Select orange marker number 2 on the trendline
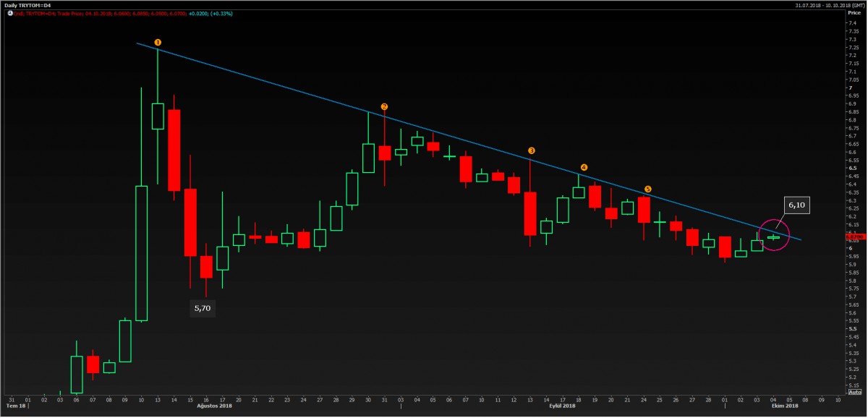The width and height of the screenshot is (868, 418). [x=384, y=106]
